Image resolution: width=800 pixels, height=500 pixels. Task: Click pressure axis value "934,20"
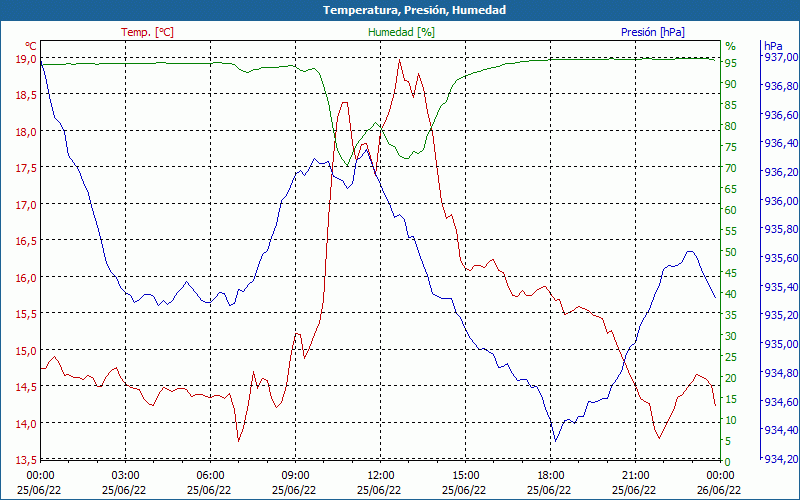(x=781, y=460)
